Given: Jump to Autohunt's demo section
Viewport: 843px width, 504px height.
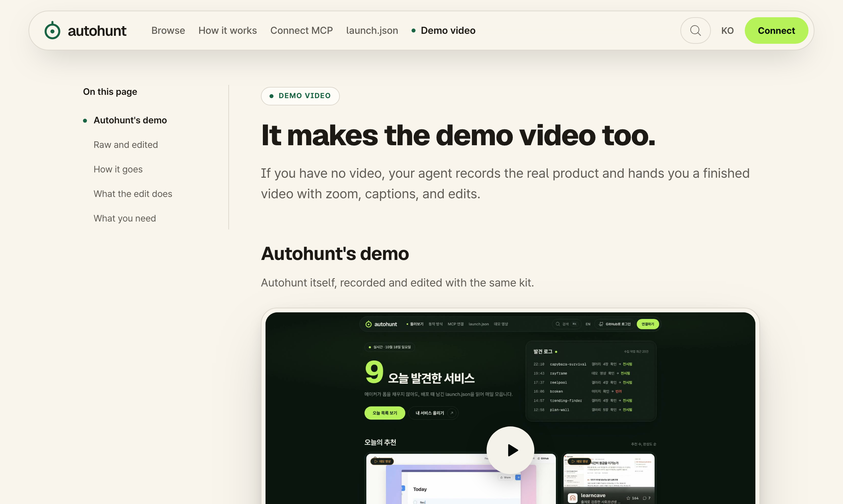Looking at the screenshot, I should [x=130, y=120].
